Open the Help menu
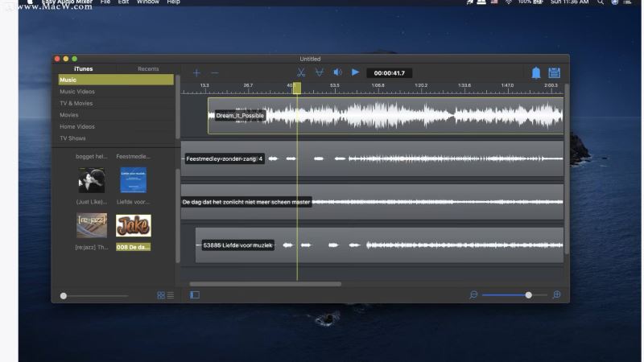This screenshot has height=362, width=644. coord(173,2)
